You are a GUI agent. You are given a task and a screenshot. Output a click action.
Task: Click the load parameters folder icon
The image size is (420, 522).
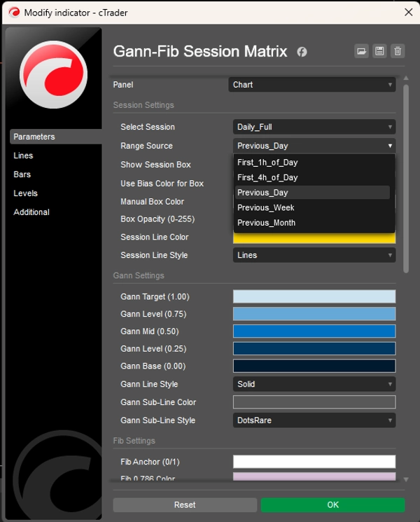[361, 51]
